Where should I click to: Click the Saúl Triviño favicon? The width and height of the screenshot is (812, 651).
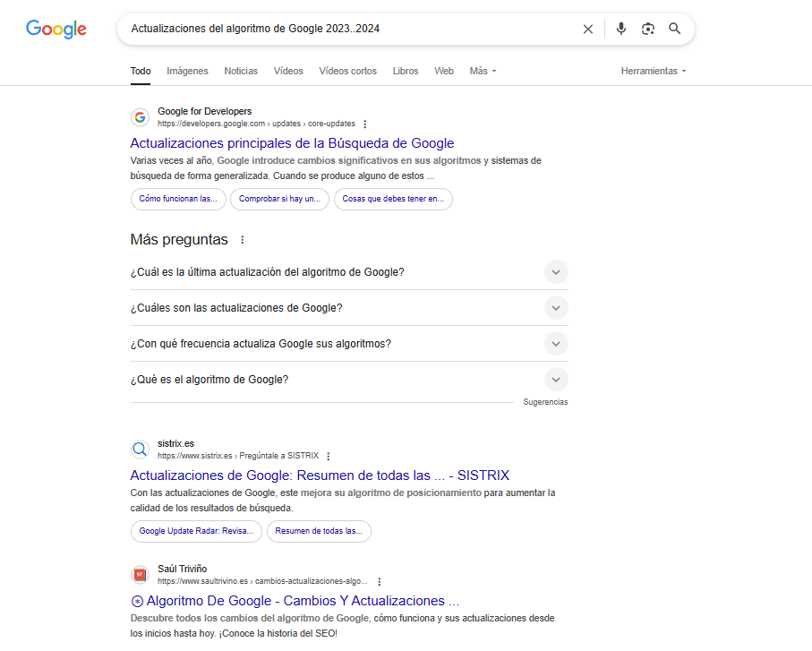coord(140,574)
